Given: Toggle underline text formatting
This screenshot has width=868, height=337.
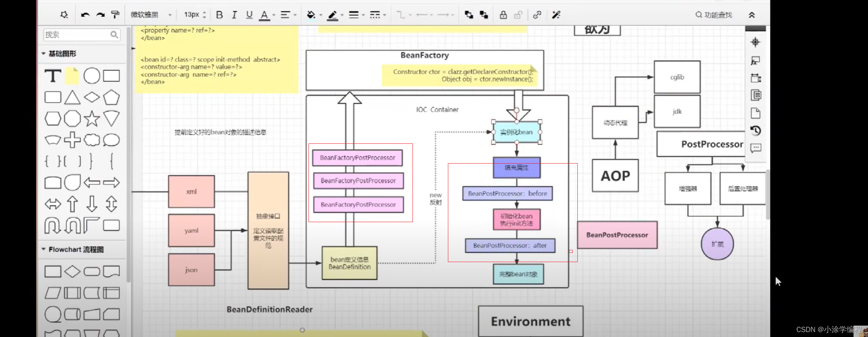Looking at the screenshot, I should [x=249, y=15].
